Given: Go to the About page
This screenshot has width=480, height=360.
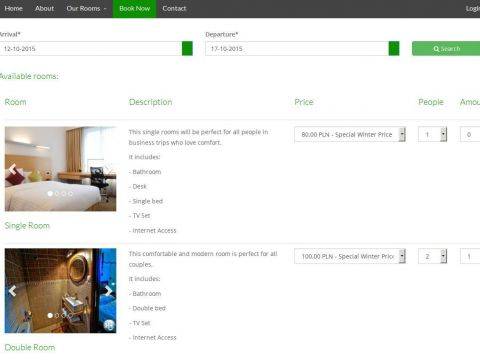Looking at the screenshot, I should (44, 9).
